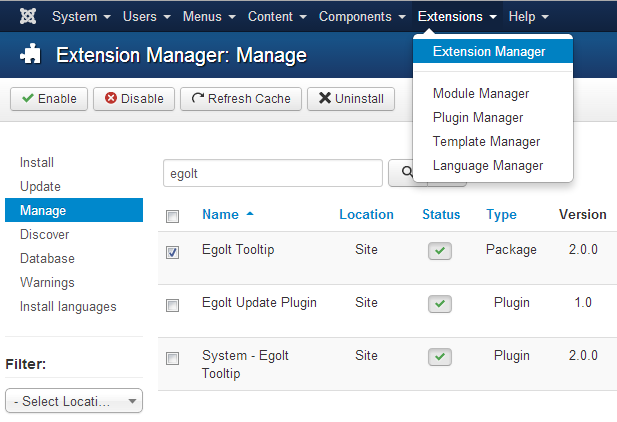This screenshot has width=617, height=422.
Task: Sort the table by Type column
Action: click(501, 215)
